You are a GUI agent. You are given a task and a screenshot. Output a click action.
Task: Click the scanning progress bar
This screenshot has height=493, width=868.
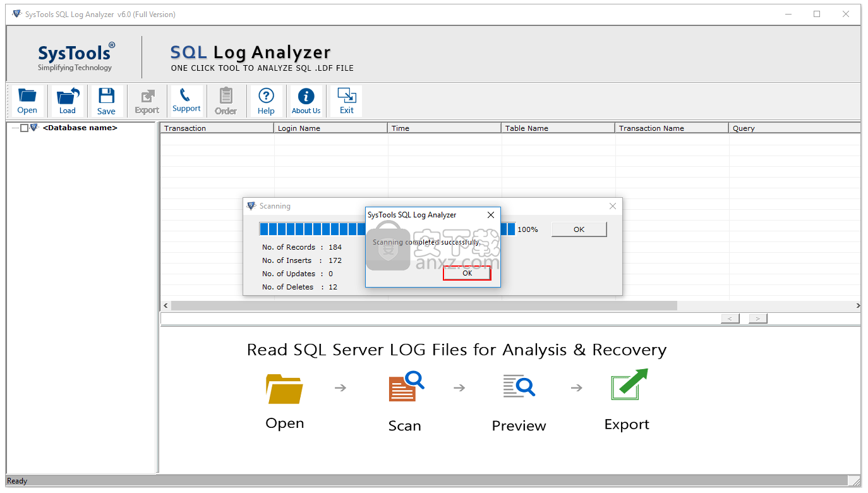click(387, 229)
